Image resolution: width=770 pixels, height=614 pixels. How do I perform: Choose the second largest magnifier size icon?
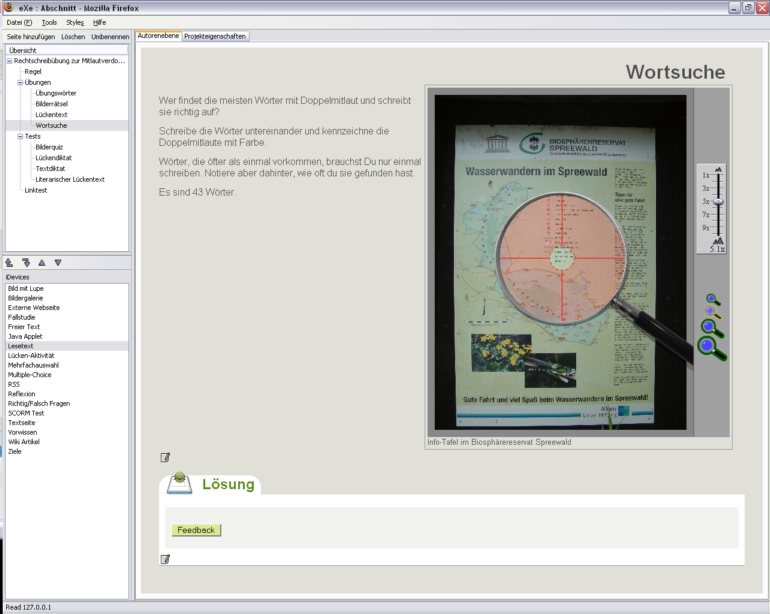click(x=712, y=328)
